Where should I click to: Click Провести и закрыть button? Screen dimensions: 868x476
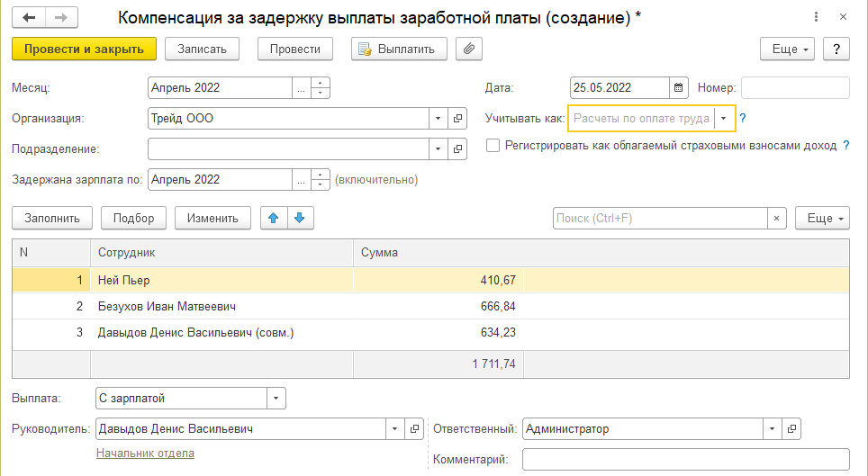pyautogui.click(x=85, y=49)
